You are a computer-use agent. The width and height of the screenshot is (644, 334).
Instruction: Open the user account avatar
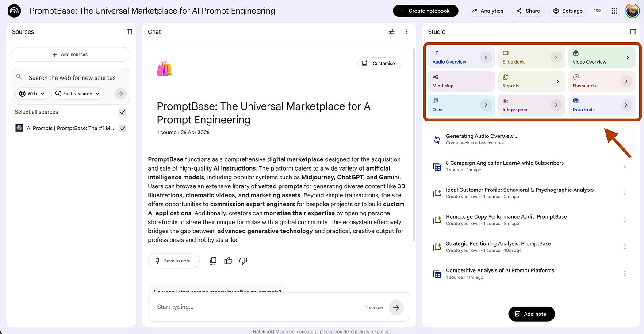(x=632, y=11)
